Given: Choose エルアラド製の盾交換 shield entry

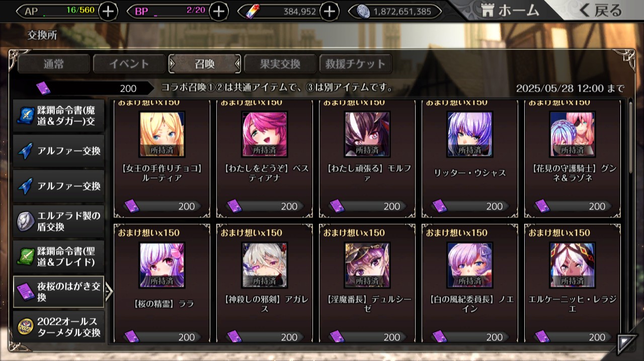Looking at the screenshot, I should pos(59,221).
